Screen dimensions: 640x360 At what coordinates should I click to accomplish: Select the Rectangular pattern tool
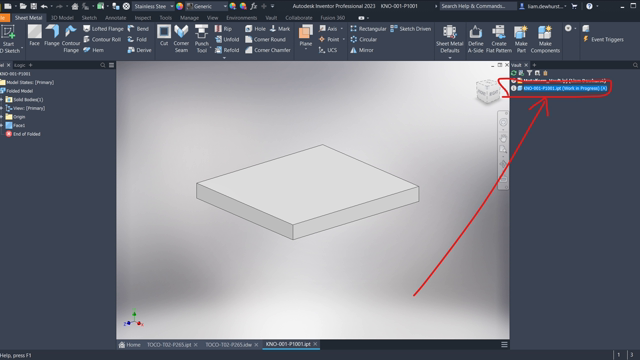pos(368,29)
